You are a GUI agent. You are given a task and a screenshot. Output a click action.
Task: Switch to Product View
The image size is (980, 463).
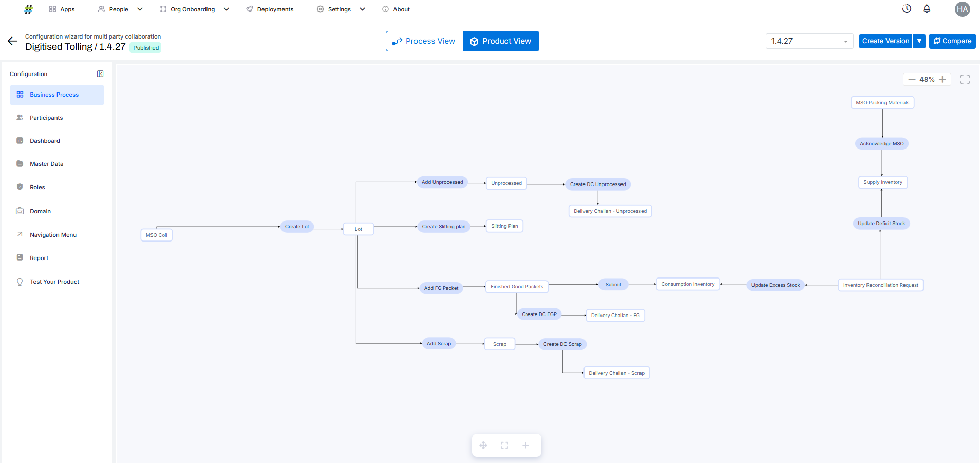point(501,41)
